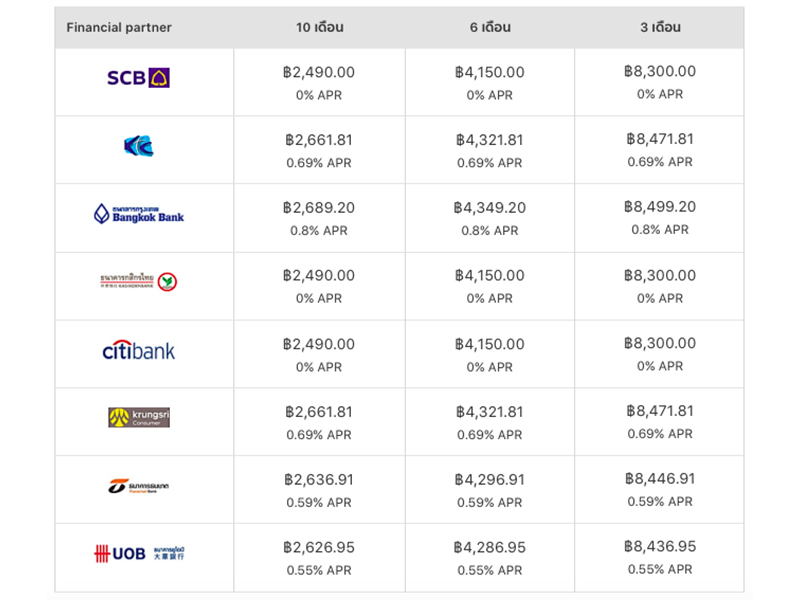Click Thanachart ฿2,636.91 10-month price
This screenshot has width=800, height=600.
[319, 480]
